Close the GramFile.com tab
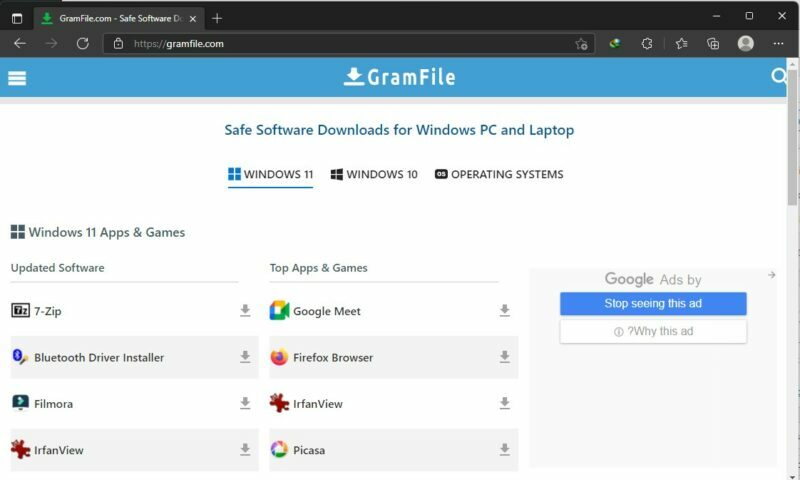Viewport: 800px width, 480px height. (193, 18)
